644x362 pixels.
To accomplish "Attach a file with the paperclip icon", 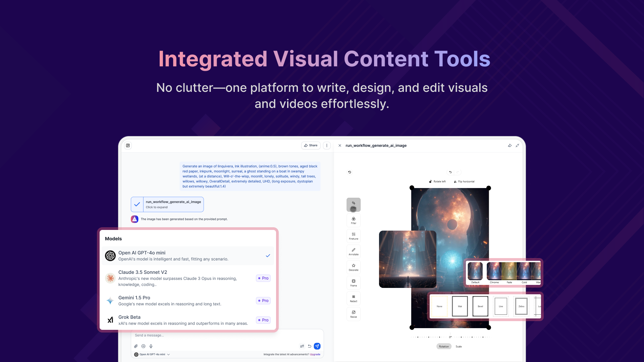I will [x=136, y=346].
